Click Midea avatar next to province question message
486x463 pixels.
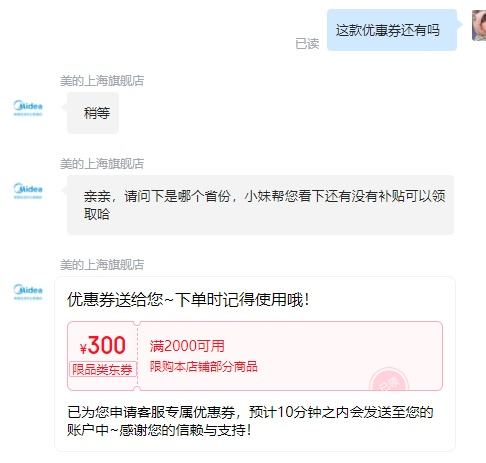click(x=28, y=191)
